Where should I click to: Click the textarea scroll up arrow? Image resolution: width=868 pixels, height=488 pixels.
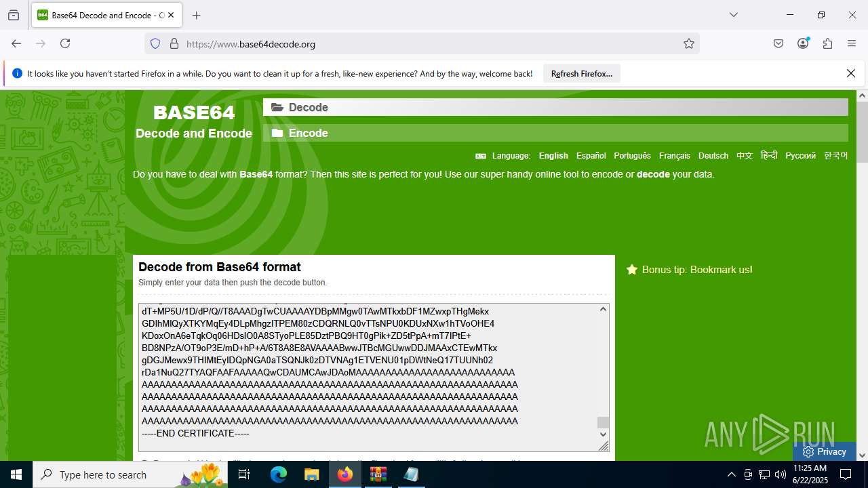coord(603,309)
